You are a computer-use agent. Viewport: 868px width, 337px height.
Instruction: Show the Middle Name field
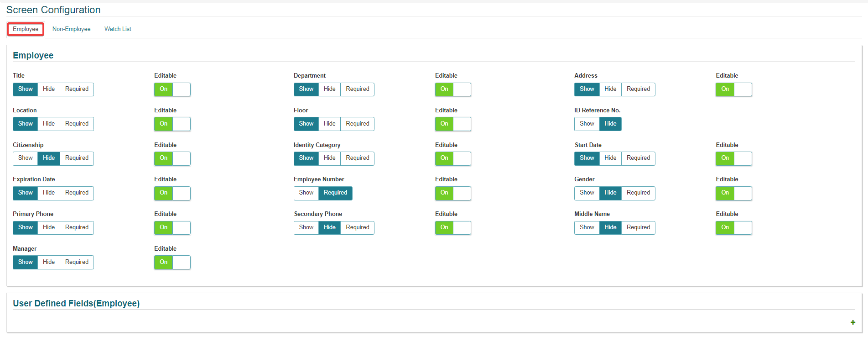(587, 228)
